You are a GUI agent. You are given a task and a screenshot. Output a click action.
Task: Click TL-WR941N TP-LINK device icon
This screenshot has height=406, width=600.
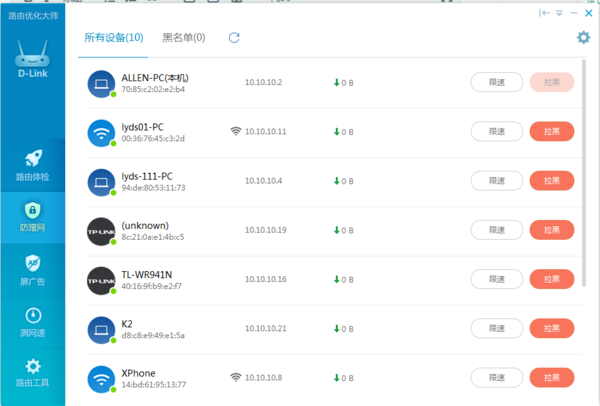pyautogui.click(x=101, y=281)
